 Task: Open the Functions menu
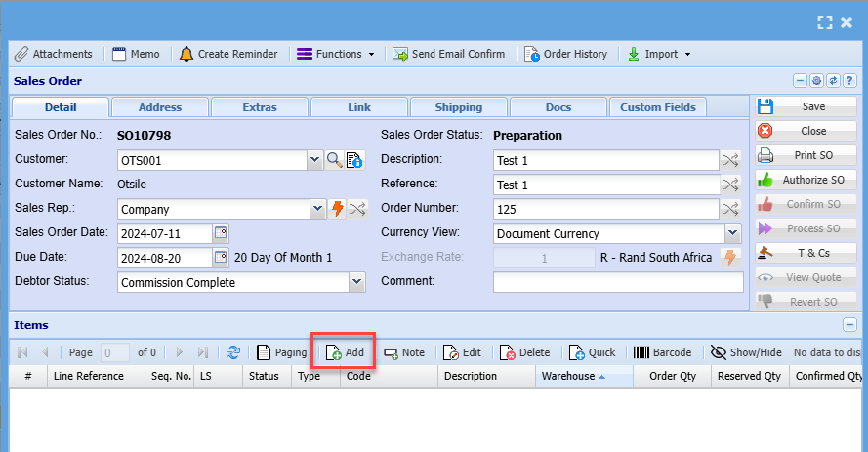point(335,54)
